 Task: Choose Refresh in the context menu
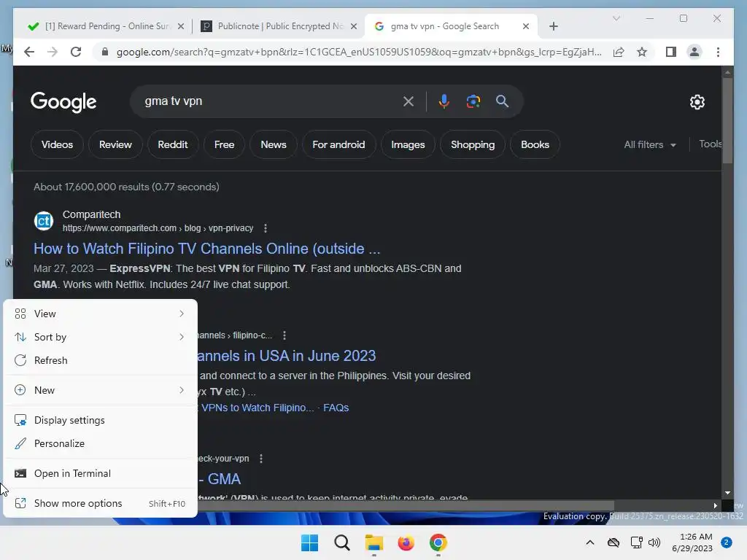[x=100, y=360]
